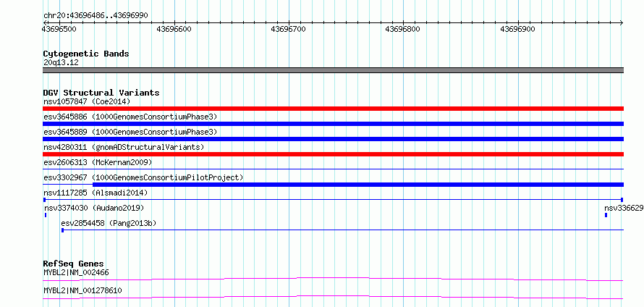Image resolution: width=644 pixels, height=307 pixels.
Task: Click the blue line for nsv1117285
Action: coord(333,199)
